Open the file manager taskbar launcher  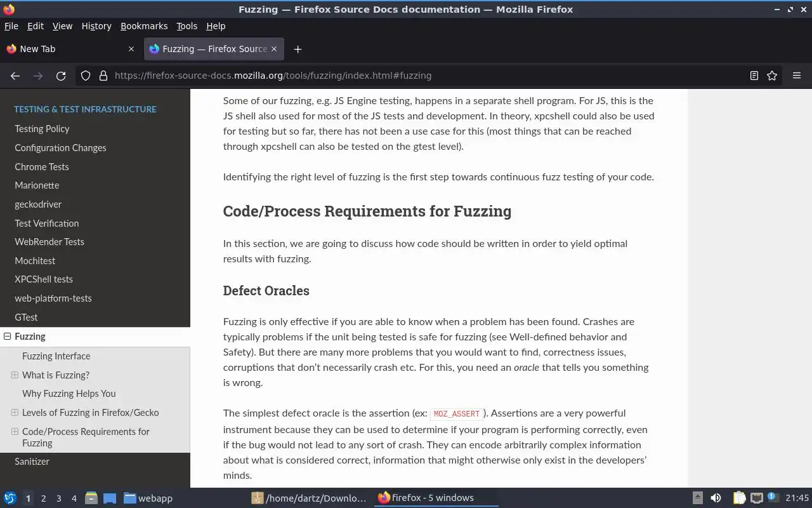[91, 498]
